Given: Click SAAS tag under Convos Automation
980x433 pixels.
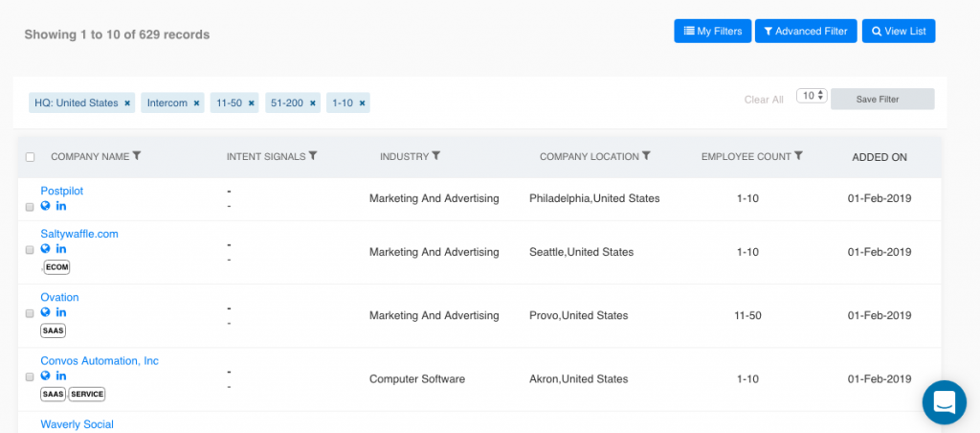Looking at the screenshot, I should (x=54, y=395).
